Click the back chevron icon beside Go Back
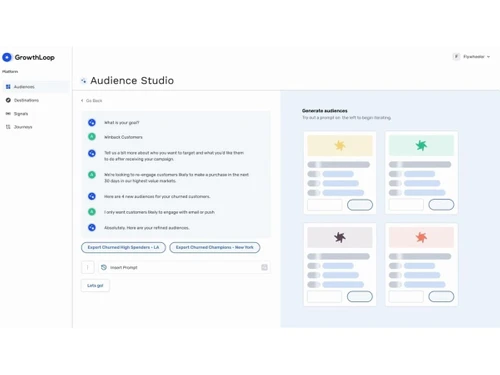 82,101
